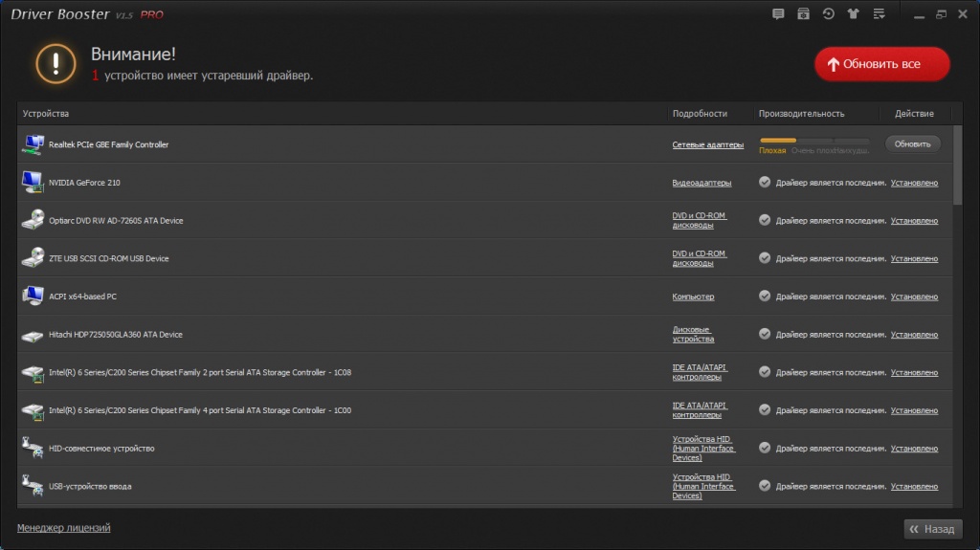This screenshot has width=980, height=550.
Task: Click Установлено link for HID-совместимое устройство
Action: pyautogui.click(x=914, y=448)
